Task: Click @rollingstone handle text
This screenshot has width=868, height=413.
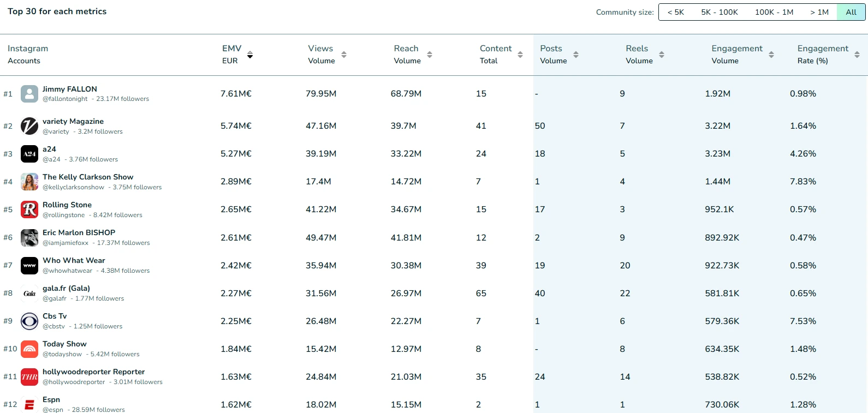Action: [64, 215]
